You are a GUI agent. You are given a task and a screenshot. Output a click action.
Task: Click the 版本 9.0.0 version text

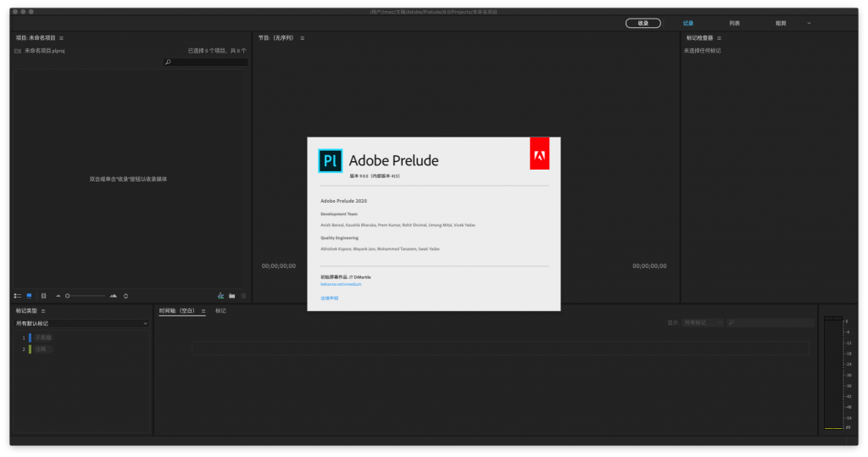point(375,176)
